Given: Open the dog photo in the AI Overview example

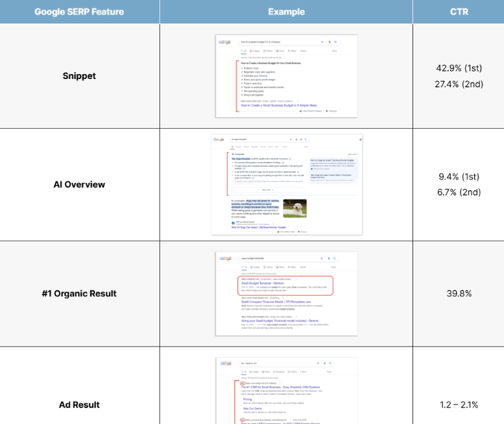Looking at the screenshot, I should [294, 209].
